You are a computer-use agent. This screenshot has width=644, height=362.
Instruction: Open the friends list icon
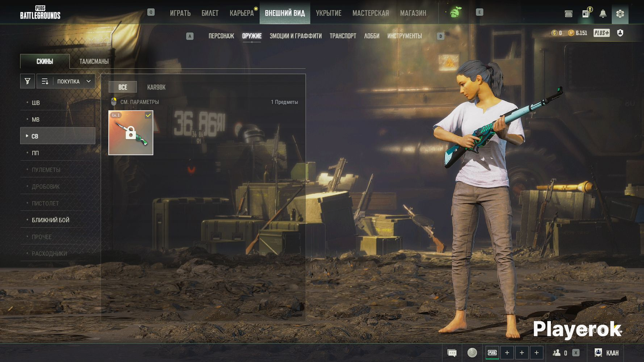pos(557,353)
